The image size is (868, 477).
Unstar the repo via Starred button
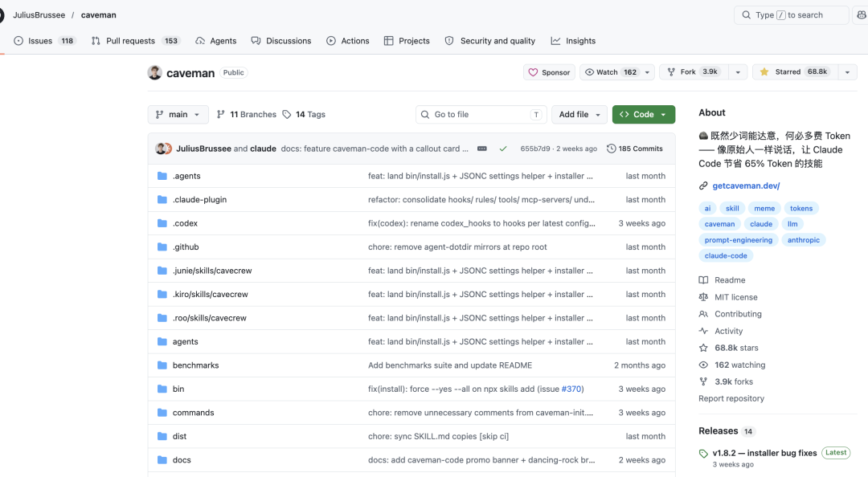coord(795,72)
